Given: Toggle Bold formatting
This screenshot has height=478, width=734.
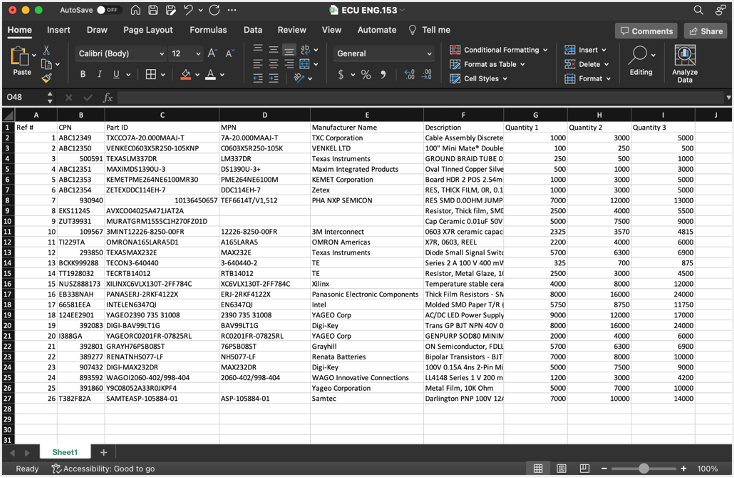Looking at the screenshot, I should coord(83,74).
